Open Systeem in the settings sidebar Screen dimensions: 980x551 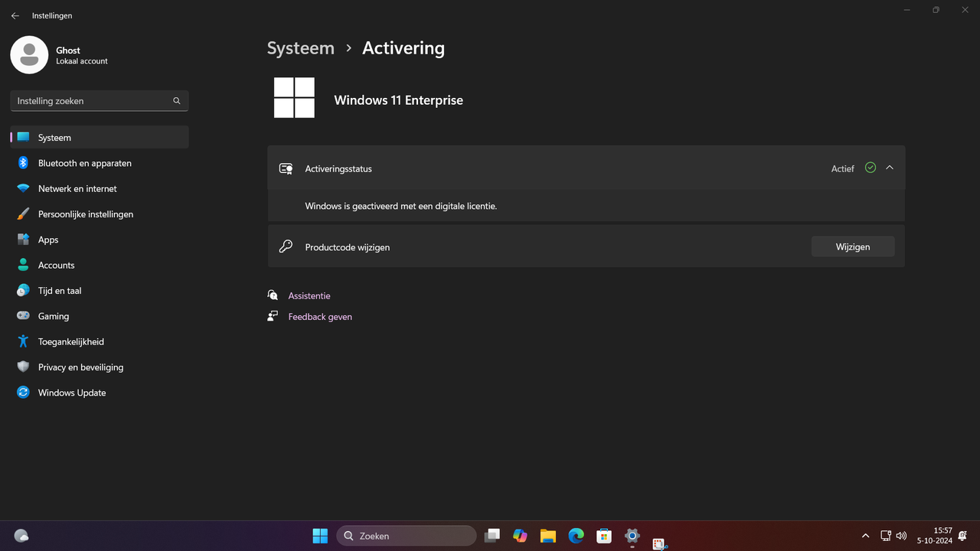pos(100,138)
